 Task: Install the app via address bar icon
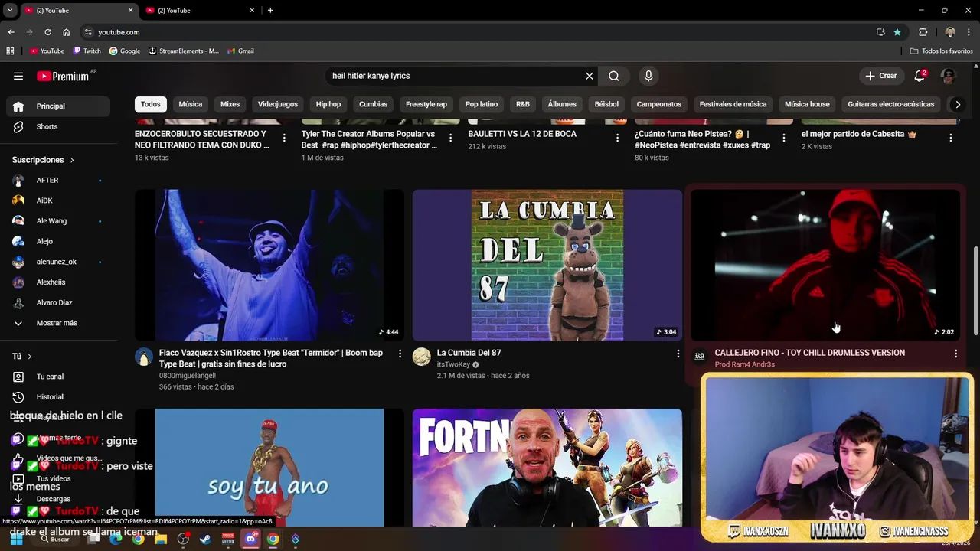click(x=880, y=32)
